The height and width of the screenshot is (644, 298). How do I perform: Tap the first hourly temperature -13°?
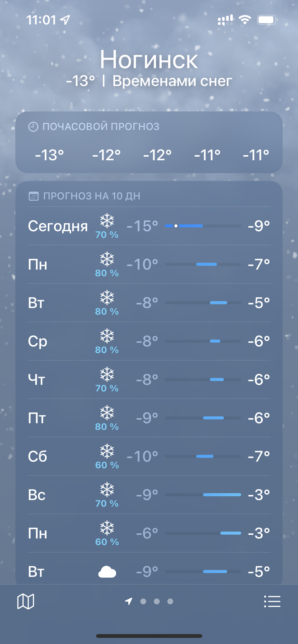pyautogui.click(x=49, y=155)
